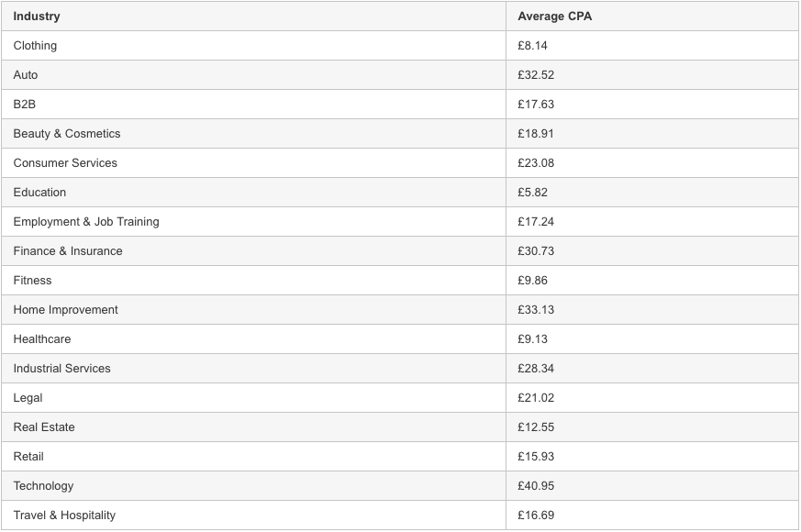Click Employment & Job Training cell

point(86,222)
